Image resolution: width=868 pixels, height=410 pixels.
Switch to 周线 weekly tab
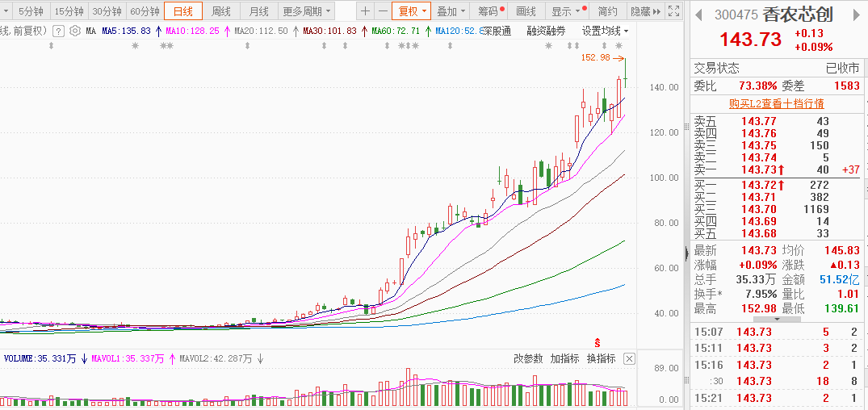(x=221, y=11)
